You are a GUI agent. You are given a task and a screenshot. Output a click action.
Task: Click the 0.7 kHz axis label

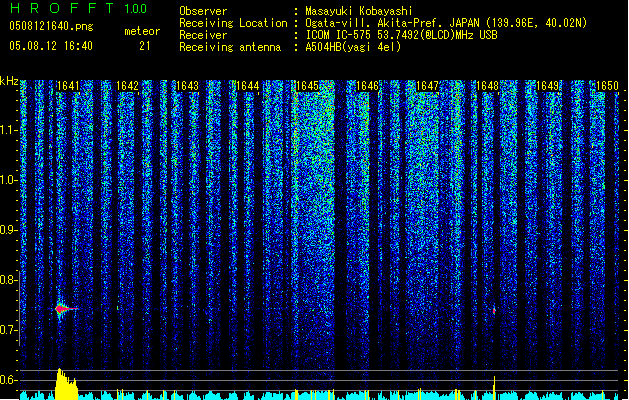tap(8, 330)
